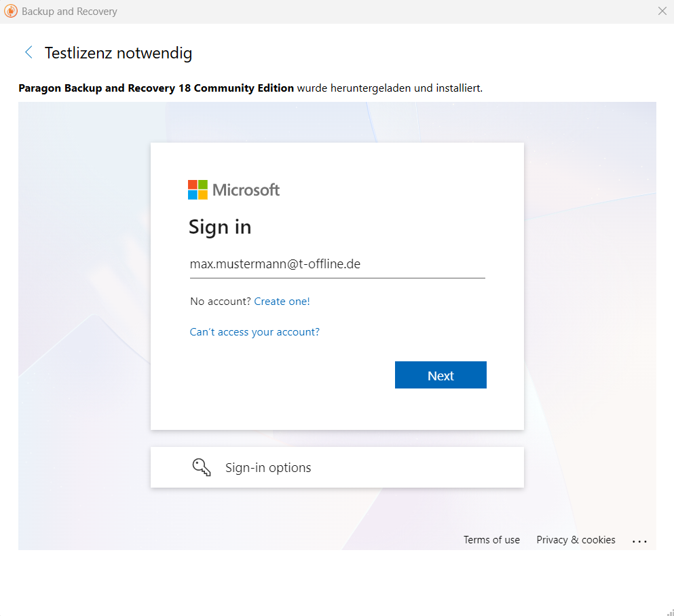
Task: Click the Microsoft four-color logo
Action: [198, 189]
